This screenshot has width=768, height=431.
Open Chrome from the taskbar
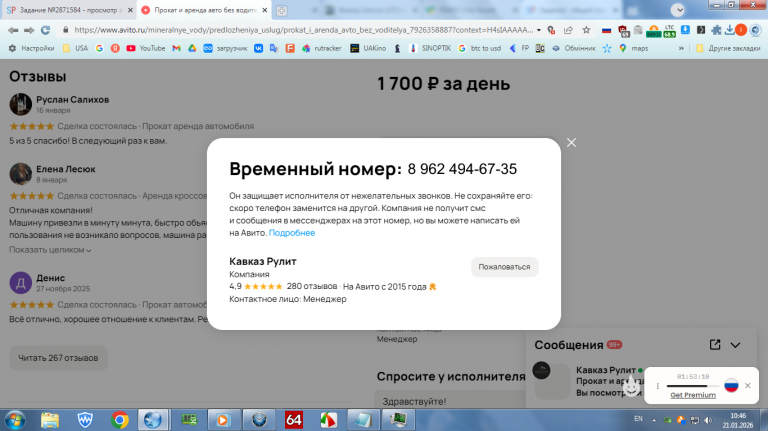pos(120,420)
